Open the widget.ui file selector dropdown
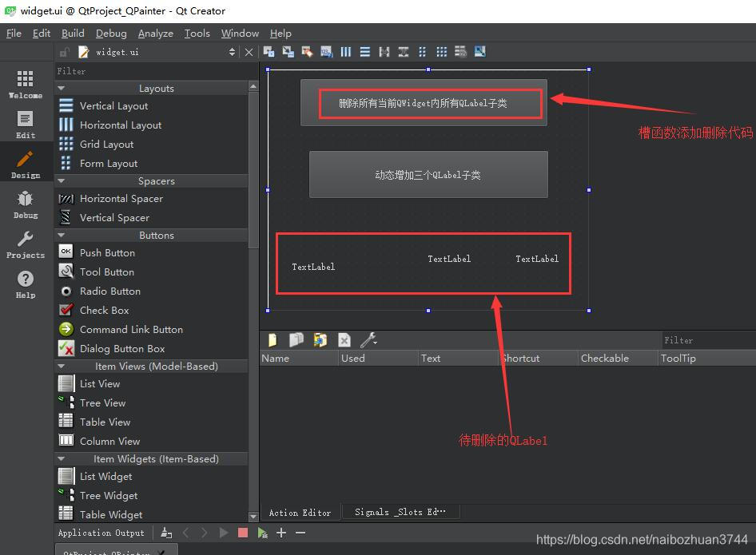 pyautogui.click(x=232, y=52)
